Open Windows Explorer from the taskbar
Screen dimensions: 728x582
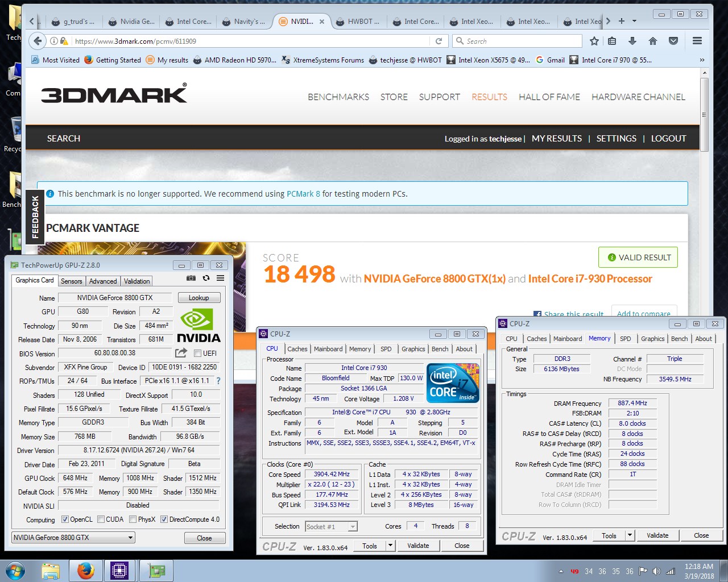51,571
